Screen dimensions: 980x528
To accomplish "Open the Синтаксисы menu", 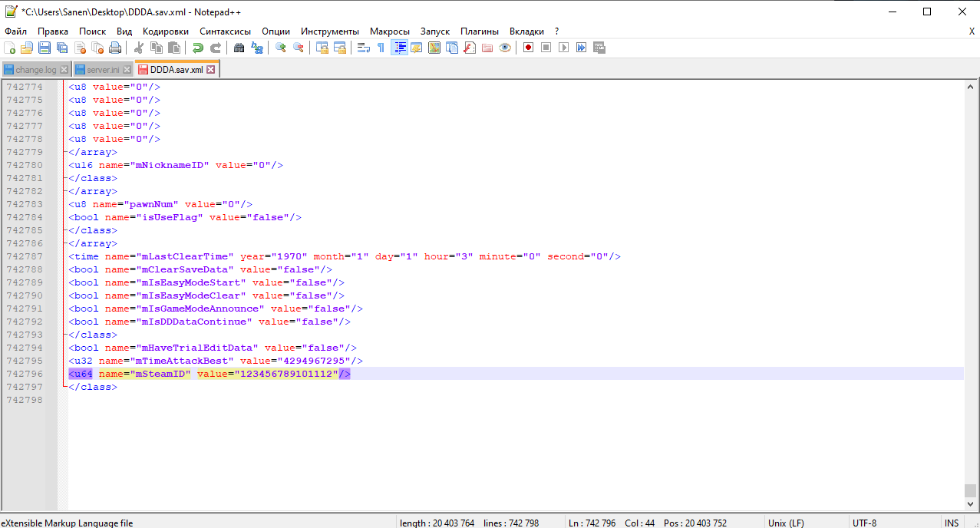I will point(226,31).
